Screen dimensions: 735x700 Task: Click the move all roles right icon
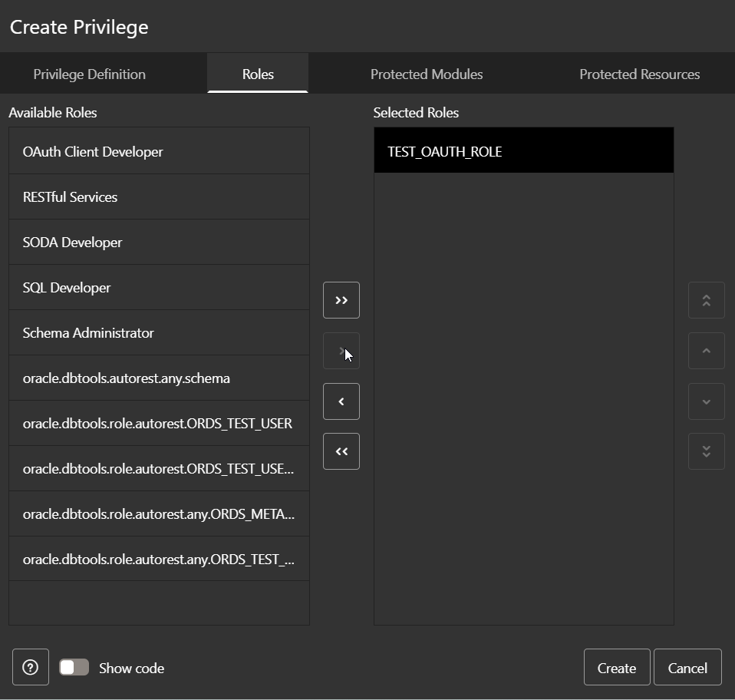[x=341, y=299]
